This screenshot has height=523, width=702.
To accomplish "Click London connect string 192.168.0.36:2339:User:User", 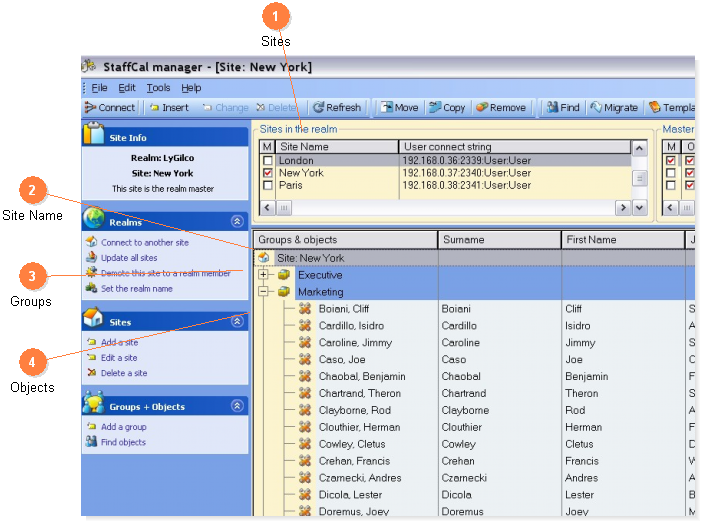I will pyautogui.click(x=467, y=160).
